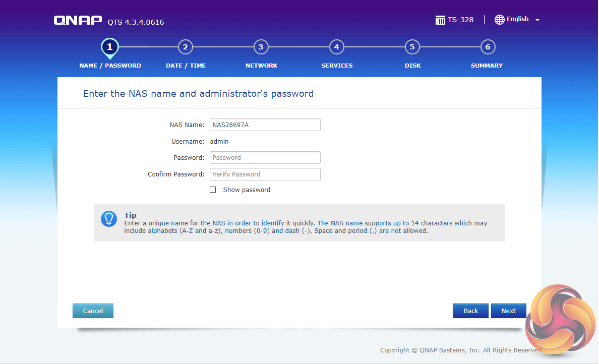Select step 6 circle in wizard

[488, 47]
